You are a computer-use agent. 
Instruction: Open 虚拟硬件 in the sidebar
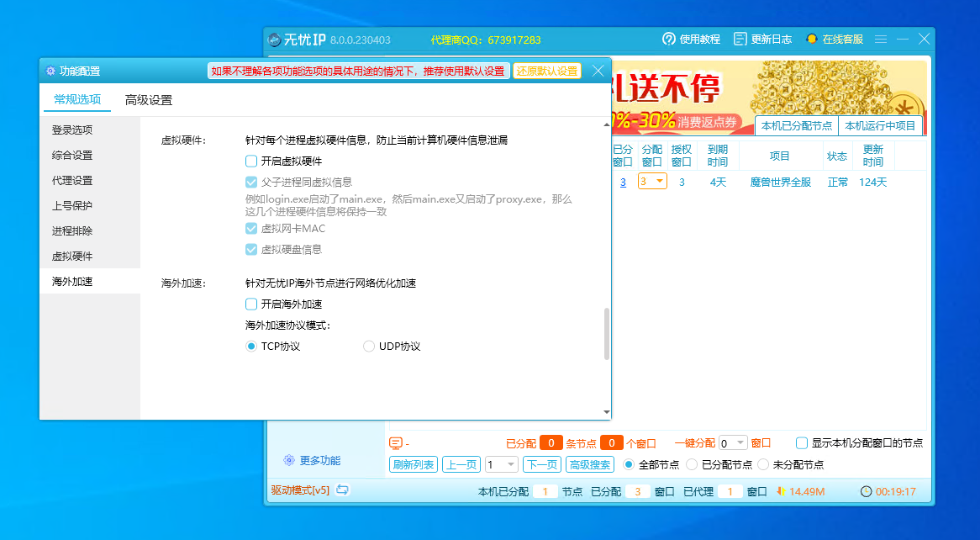(x=90, y=256)
